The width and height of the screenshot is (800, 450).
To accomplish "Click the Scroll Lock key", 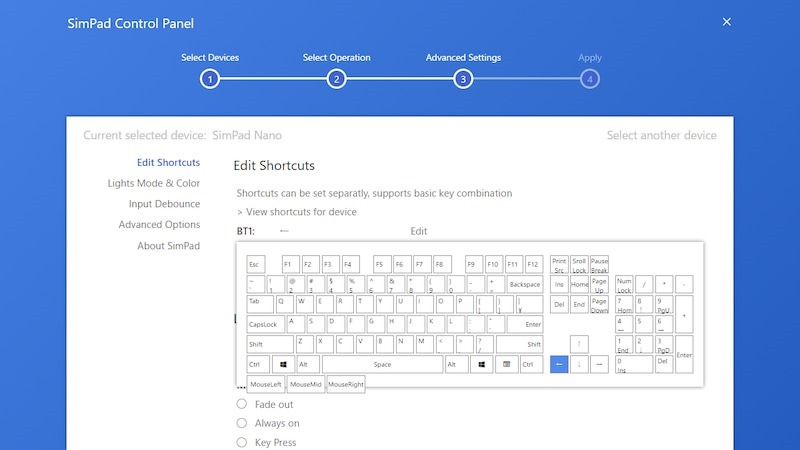I will coord(579,264).
